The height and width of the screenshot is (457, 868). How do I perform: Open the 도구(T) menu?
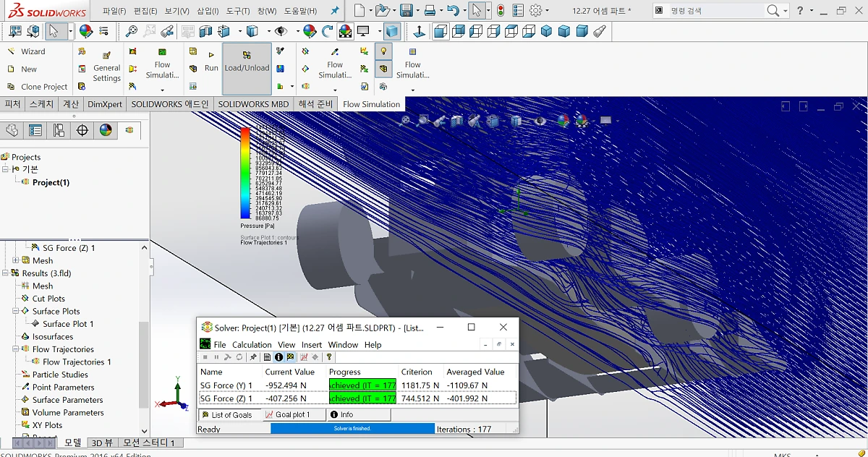click(237, 11)
